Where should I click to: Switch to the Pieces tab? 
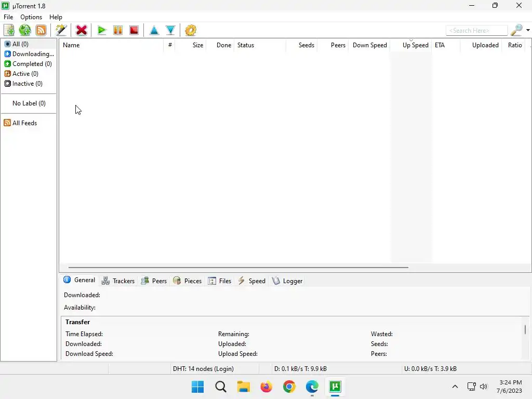point(187,281)
